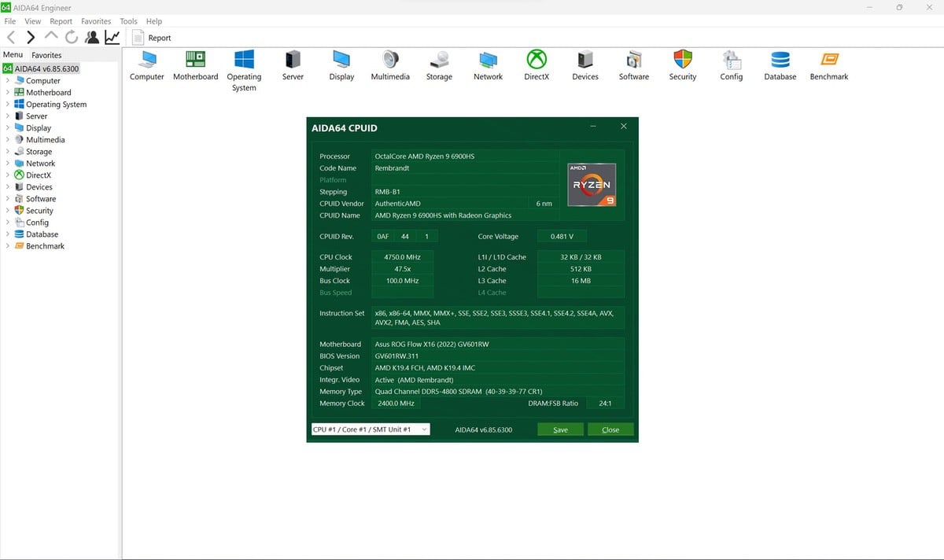Click the user/person toolbar icon
This screenshot has width=944, height=560.
[92, 37]
